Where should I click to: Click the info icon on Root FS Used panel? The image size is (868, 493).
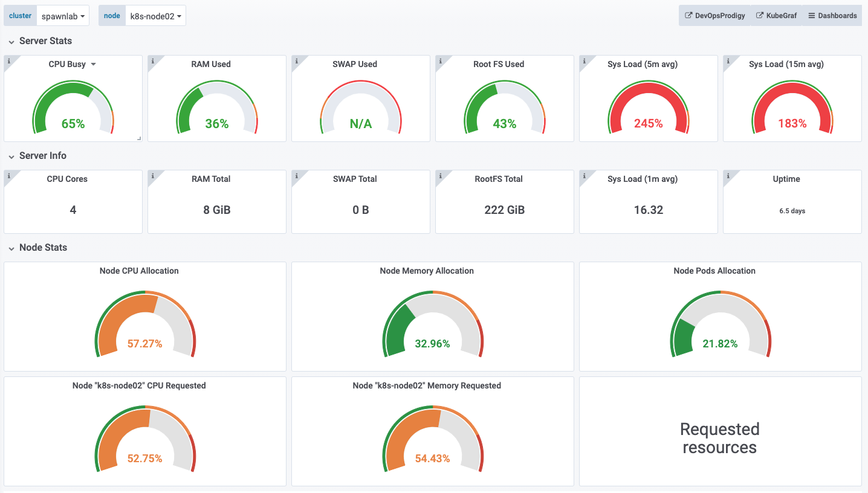[x=440, y=60]
